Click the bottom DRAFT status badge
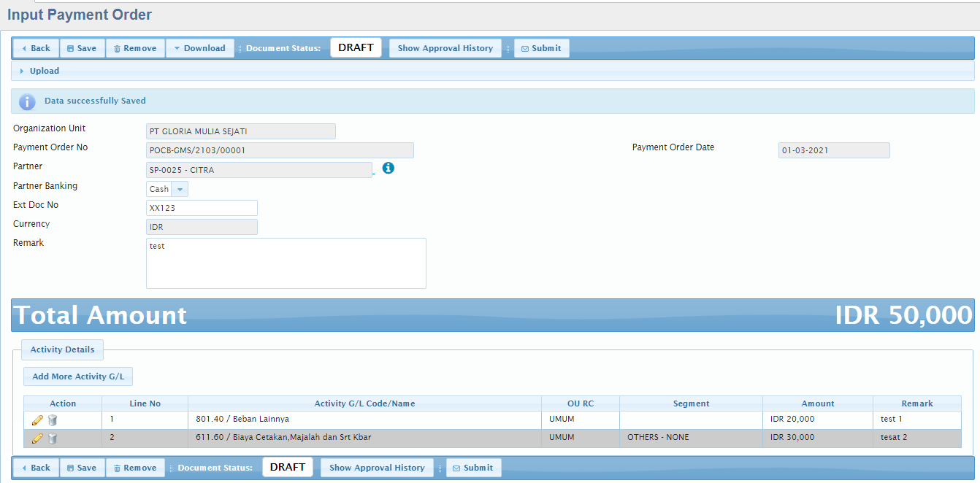This screenshot has height=483, width=980. click(288, 467)
